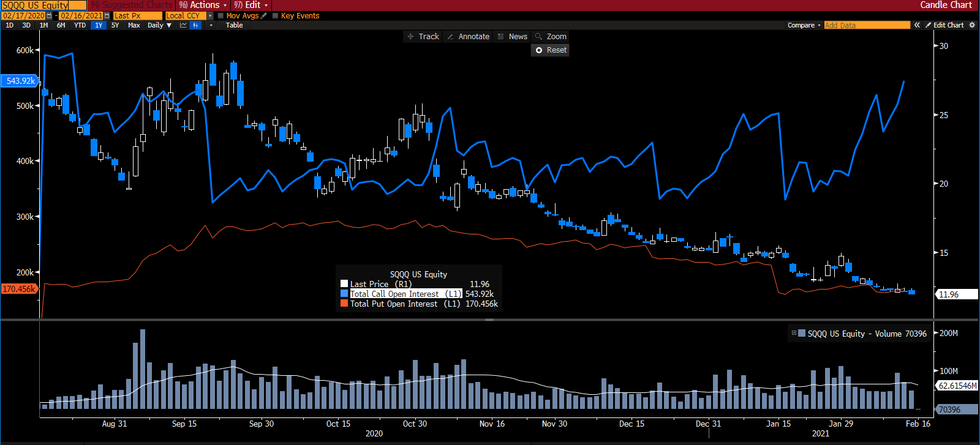Click the start date field 02/17/2020

point(23,16)
